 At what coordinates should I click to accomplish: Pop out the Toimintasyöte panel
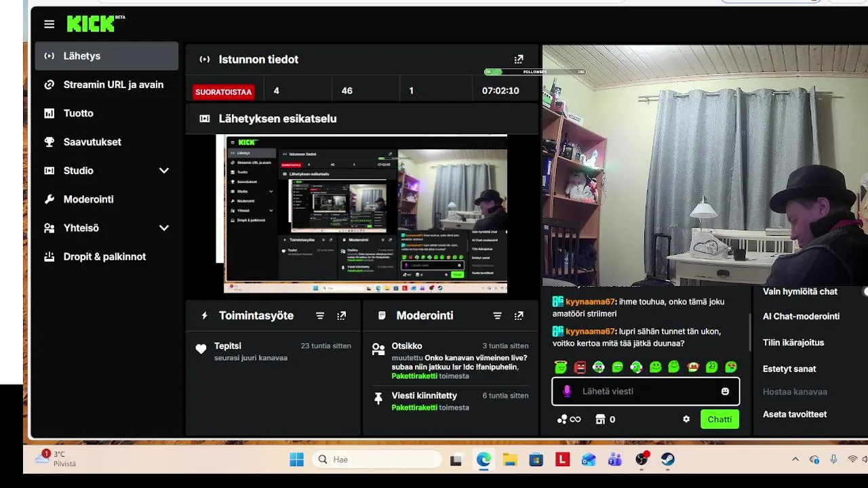coord(342,316)
